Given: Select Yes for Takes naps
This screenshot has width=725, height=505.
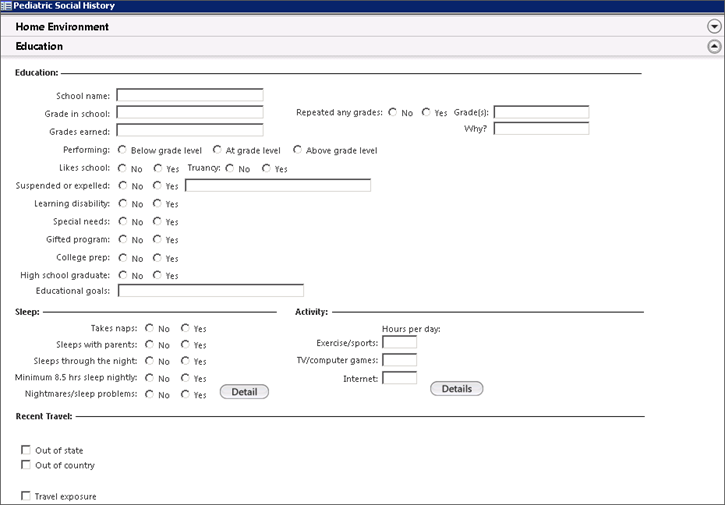Looking at the screenshot, I should coord(186,327).
